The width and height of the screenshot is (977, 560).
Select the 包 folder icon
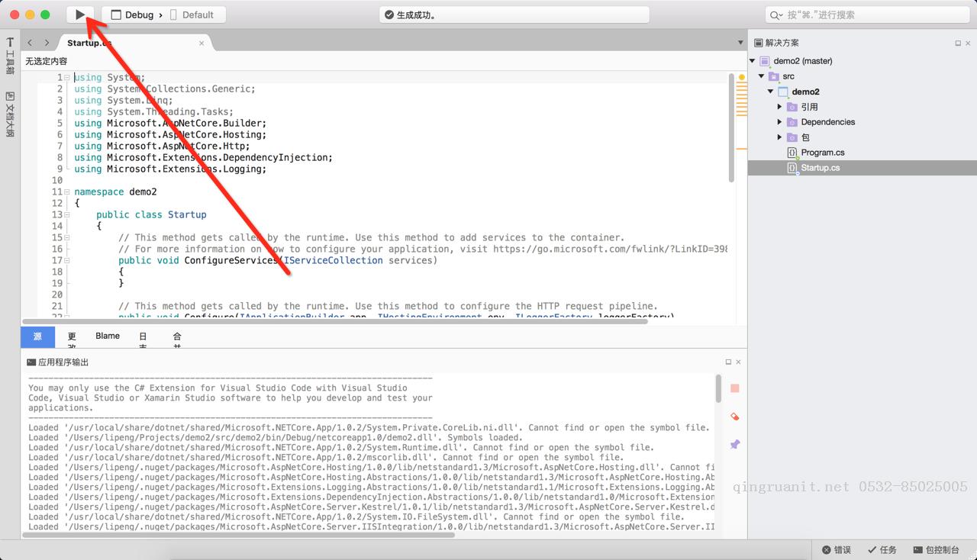coord(792,137)
